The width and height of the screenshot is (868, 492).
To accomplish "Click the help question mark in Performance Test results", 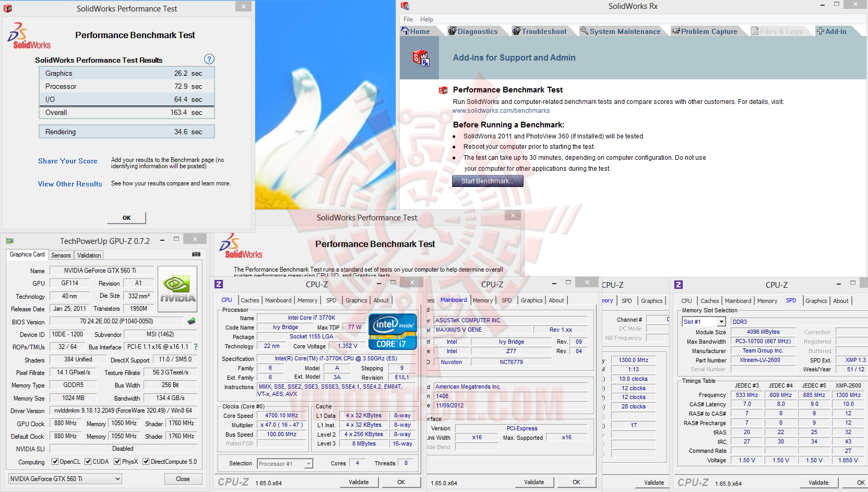I will (x=209, y=59).
